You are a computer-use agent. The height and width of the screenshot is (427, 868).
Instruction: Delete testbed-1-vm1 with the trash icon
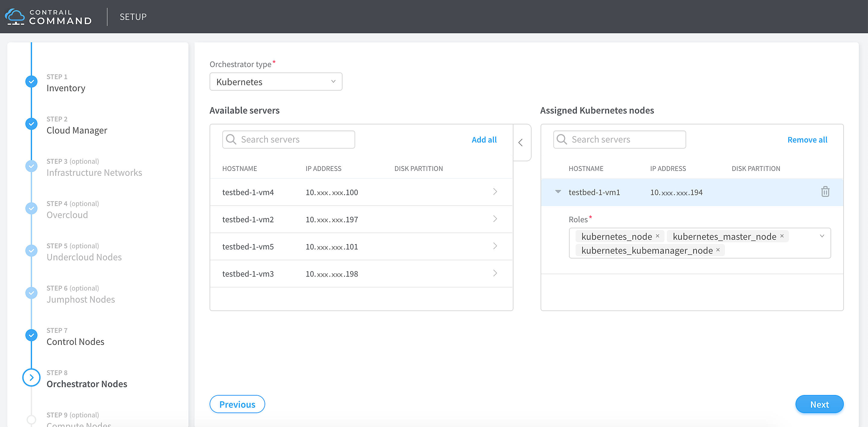pyautogui.click(x=825, y=192)
